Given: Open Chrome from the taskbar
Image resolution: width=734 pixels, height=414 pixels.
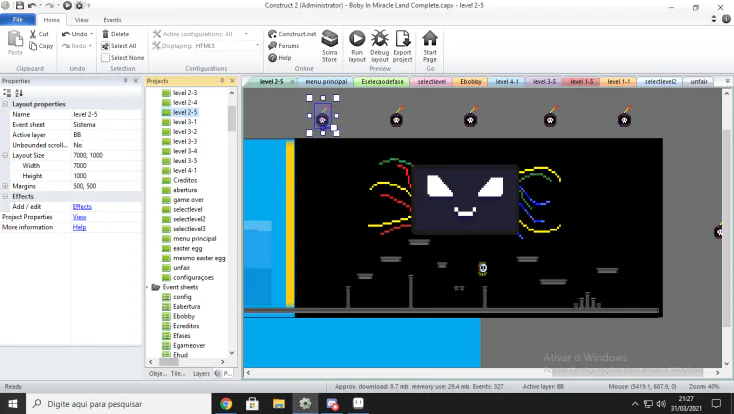Looking at the screenshot, I should point(226,404).
